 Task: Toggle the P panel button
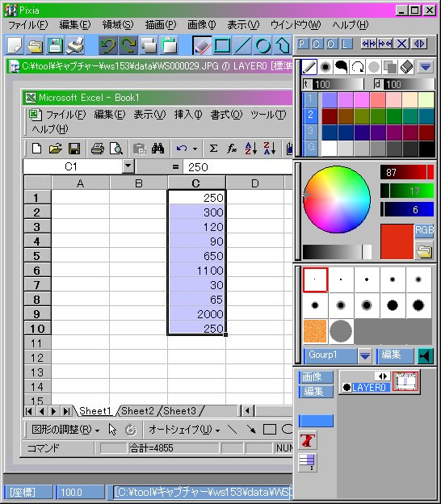click(302, 44)
